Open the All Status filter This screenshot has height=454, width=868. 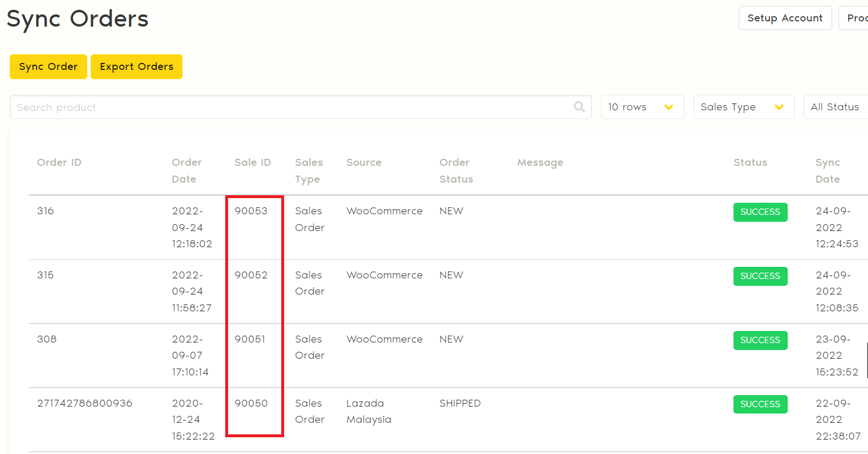pos(836,107)
